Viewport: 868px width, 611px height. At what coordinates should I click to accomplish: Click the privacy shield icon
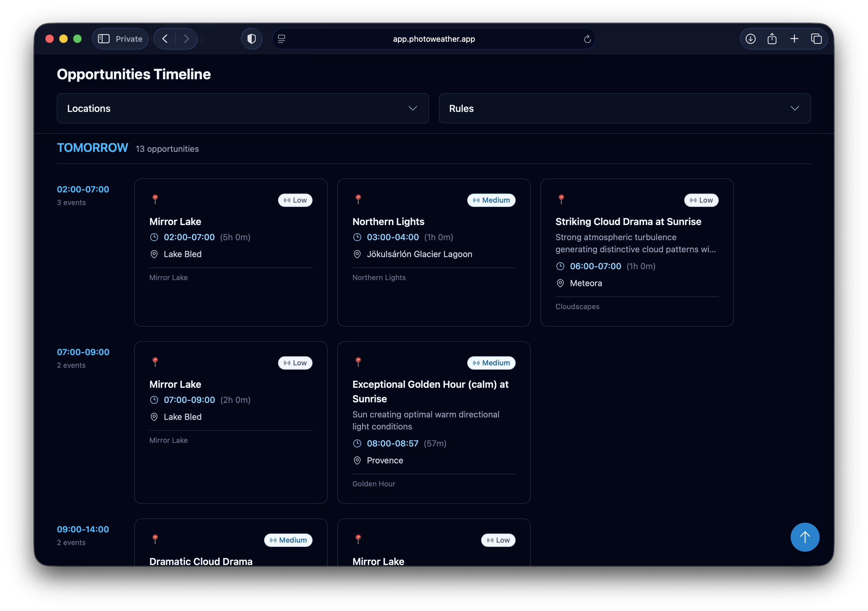pyautogui.click(x=251, y=39)
